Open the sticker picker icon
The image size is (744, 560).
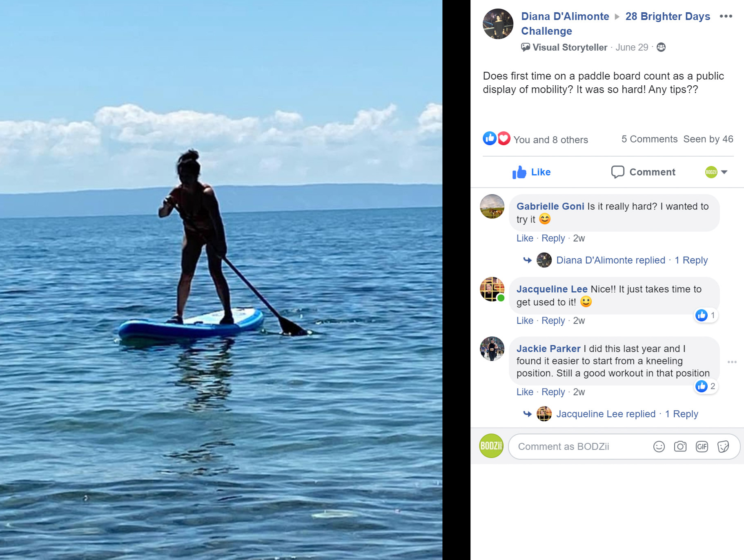[723, 447]
